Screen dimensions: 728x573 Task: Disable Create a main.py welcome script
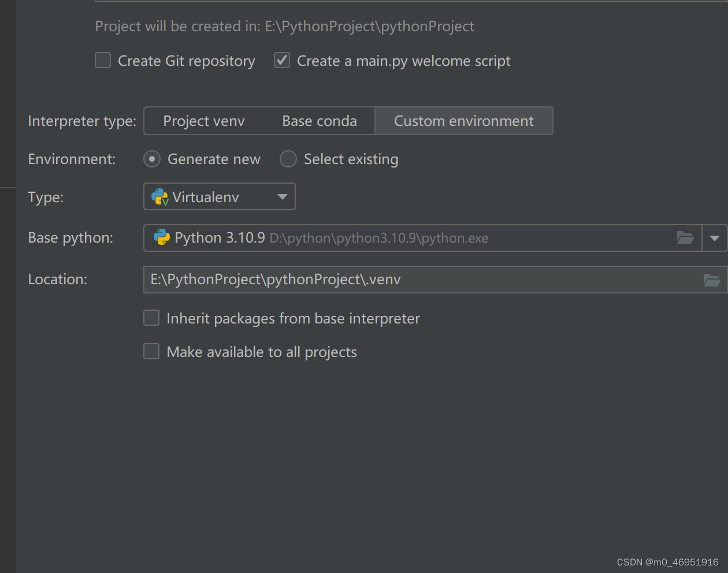click(x=281, y=60)
